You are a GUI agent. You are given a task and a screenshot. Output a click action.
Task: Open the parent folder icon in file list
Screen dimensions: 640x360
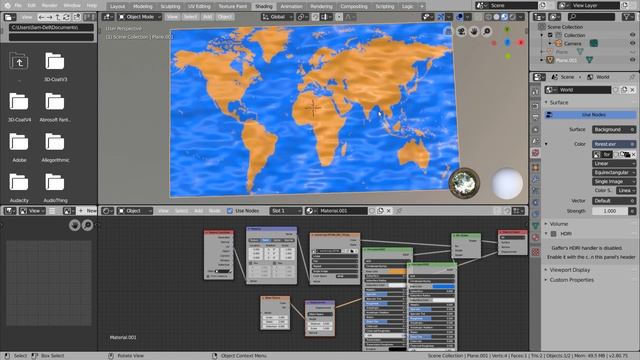click(19, 61)
